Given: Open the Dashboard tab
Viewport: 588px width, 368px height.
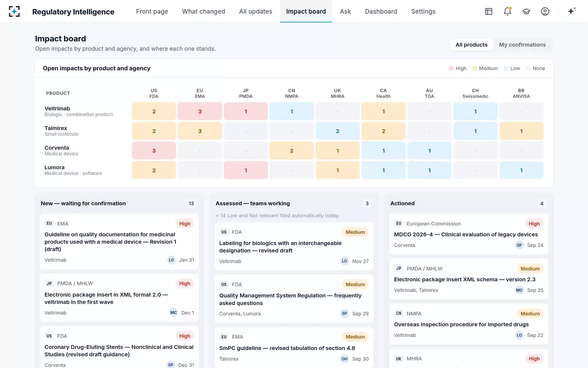Looking at the screenshot, I should 381,11.
